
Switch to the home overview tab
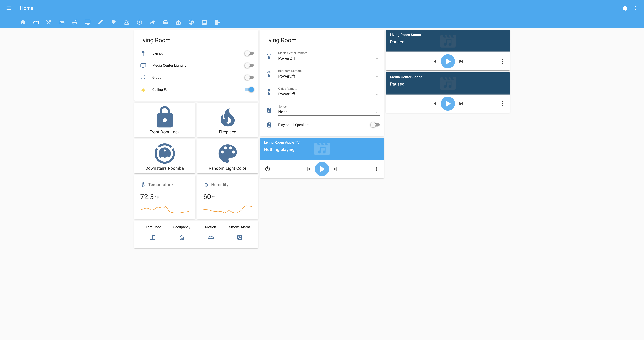click(23, 22)
